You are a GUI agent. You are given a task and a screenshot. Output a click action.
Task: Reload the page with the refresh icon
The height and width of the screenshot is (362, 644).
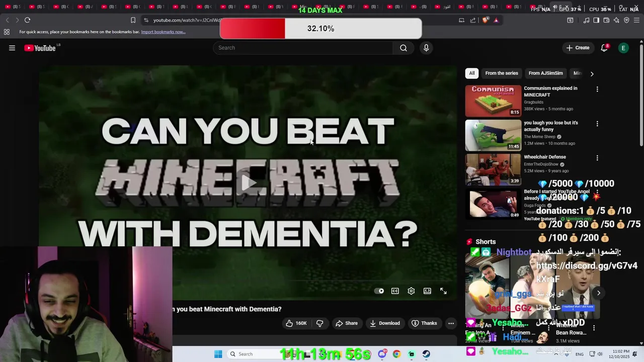(x=27, y=20)
